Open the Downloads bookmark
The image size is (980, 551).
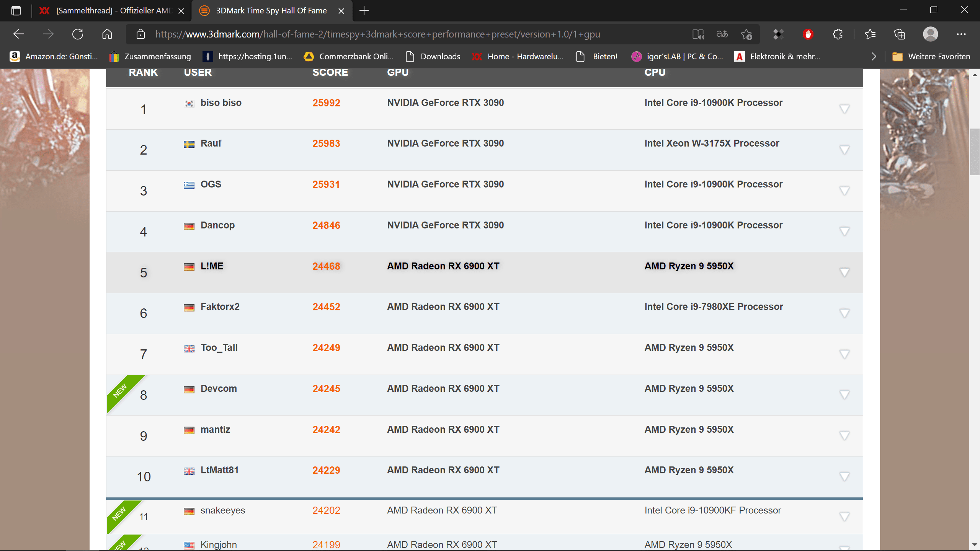click(x=433, y=57)
